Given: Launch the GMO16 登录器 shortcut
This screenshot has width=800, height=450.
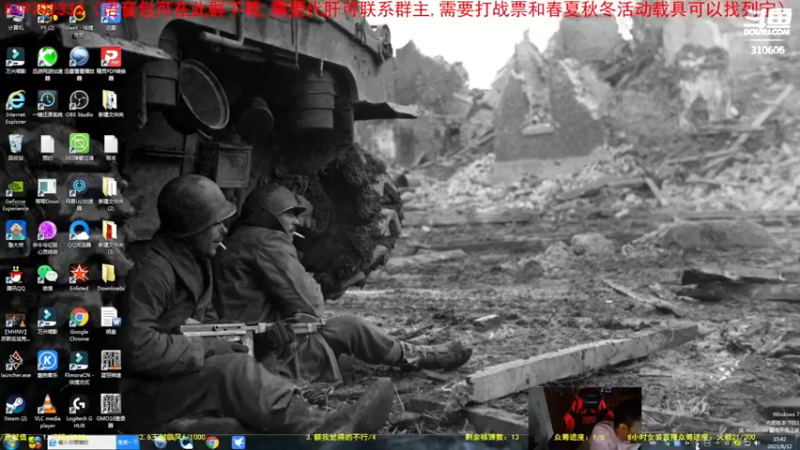Looking at the screenshot, I should (x=111, y=411).
